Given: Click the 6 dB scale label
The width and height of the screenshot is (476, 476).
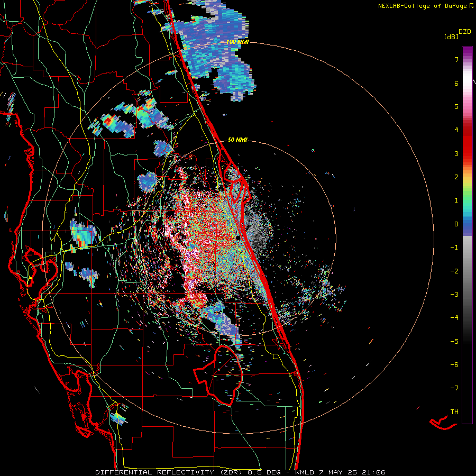Looking at the screenshot, I should [456, 83].
